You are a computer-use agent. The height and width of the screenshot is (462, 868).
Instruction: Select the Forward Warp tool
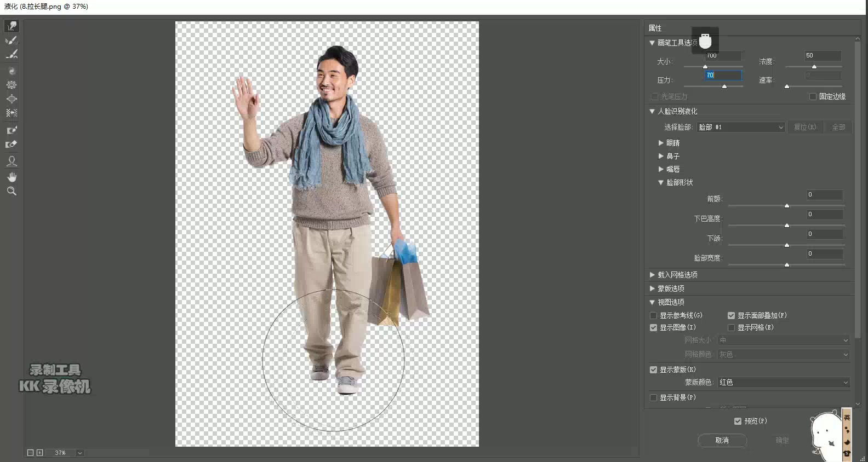point(12,26)
